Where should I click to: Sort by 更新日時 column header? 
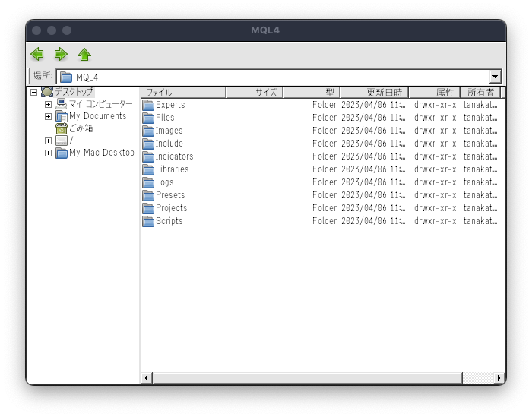pos(374,92)
